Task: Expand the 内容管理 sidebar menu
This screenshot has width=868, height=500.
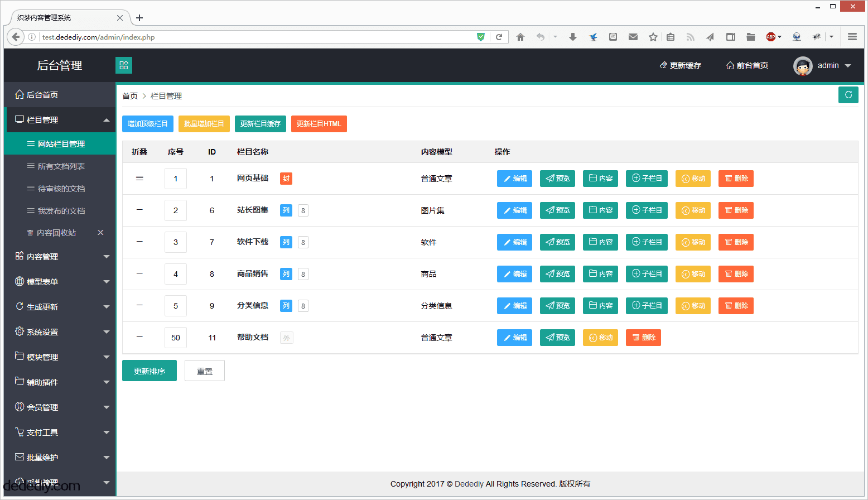Action: click(60, 257)
